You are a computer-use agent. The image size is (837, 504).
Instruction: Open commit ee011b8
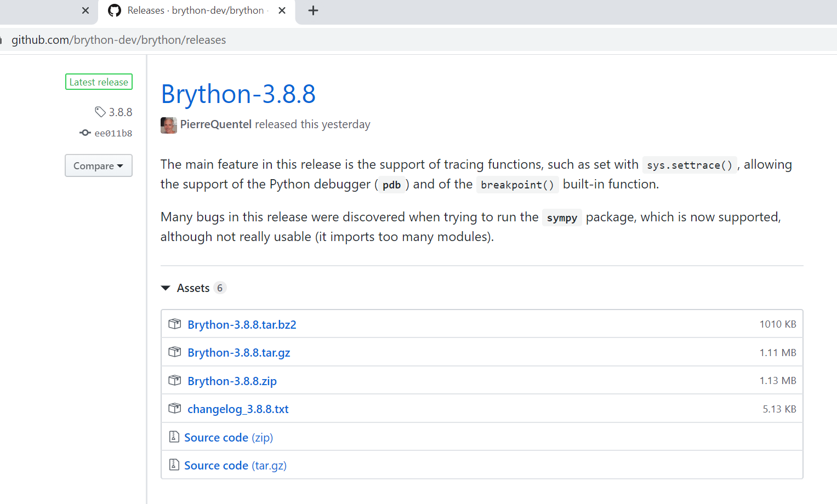click(113, 133)
